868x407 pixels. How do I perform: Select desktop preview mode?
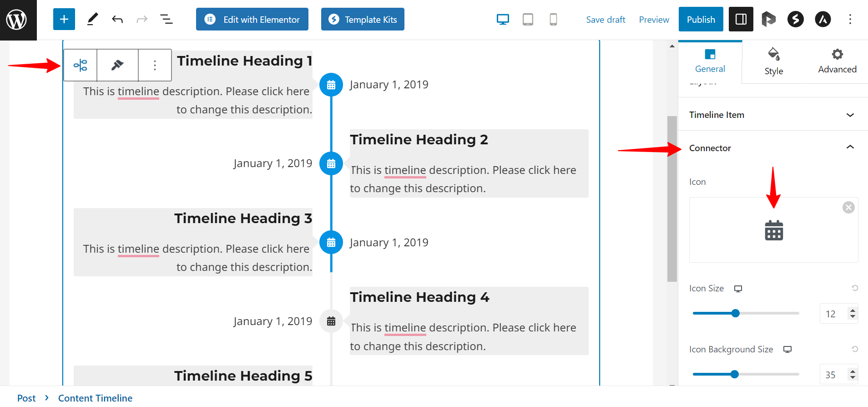(x=503, y=19)
